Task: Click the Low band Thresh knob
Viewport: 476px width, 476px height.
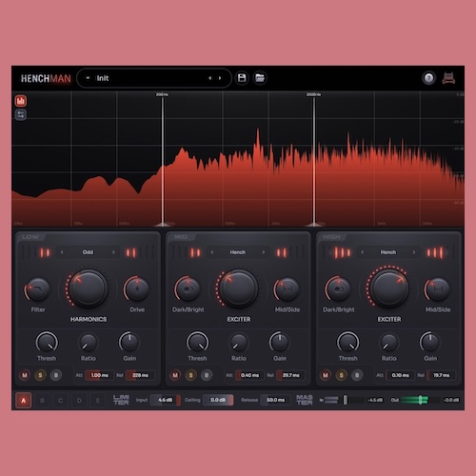Action: pyautogui.click(x=47, y=343)
